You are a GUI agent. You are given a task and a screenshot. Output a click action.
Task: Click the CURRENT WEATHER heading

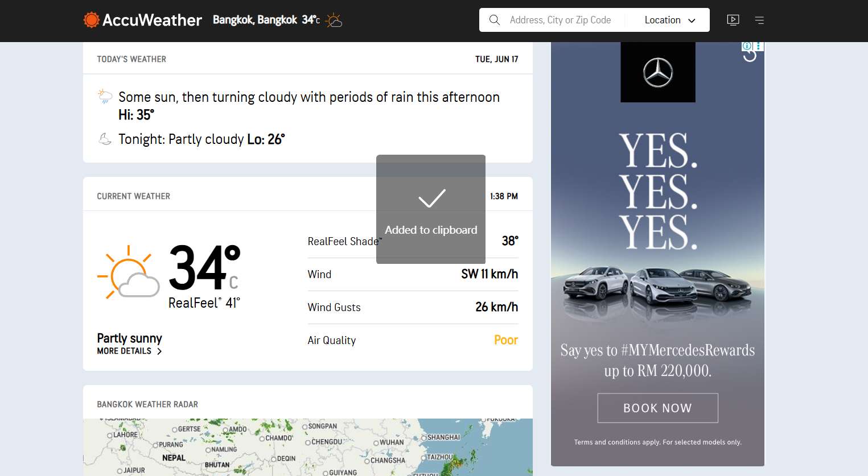(x=133, y=196)
